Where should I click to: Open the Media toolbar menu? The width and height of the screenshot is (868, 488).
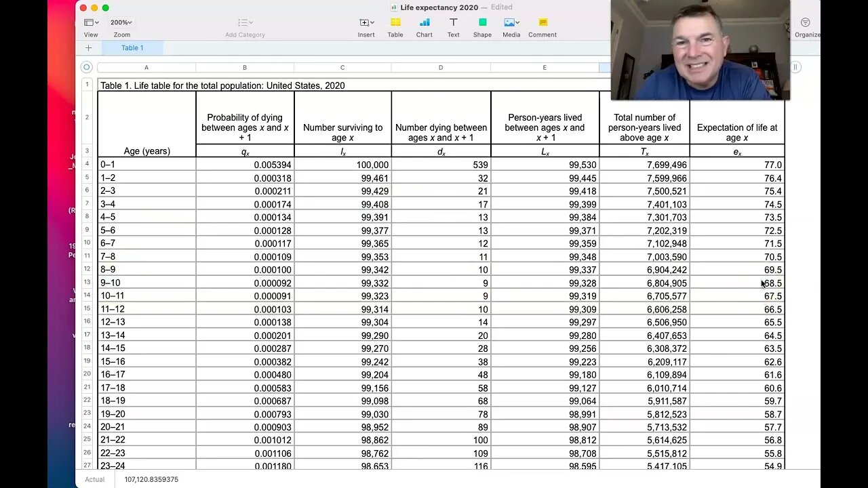click(511, 22)
